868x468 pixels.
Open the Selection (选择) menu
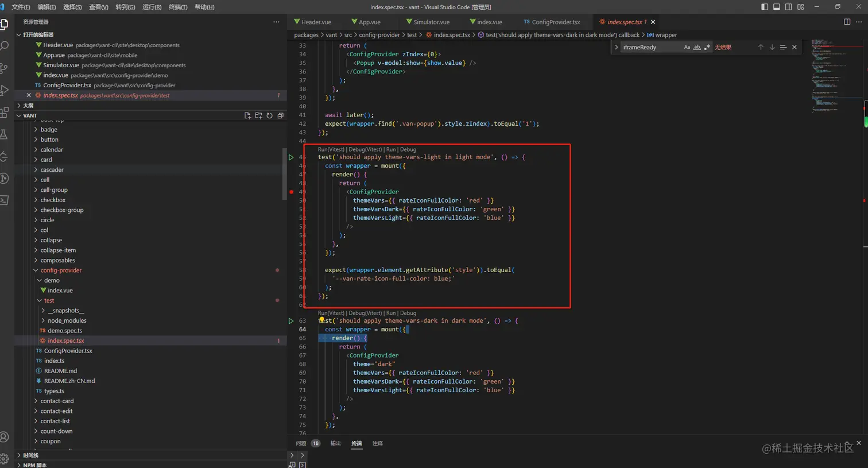pyautogui.click(x=72, y=7)
